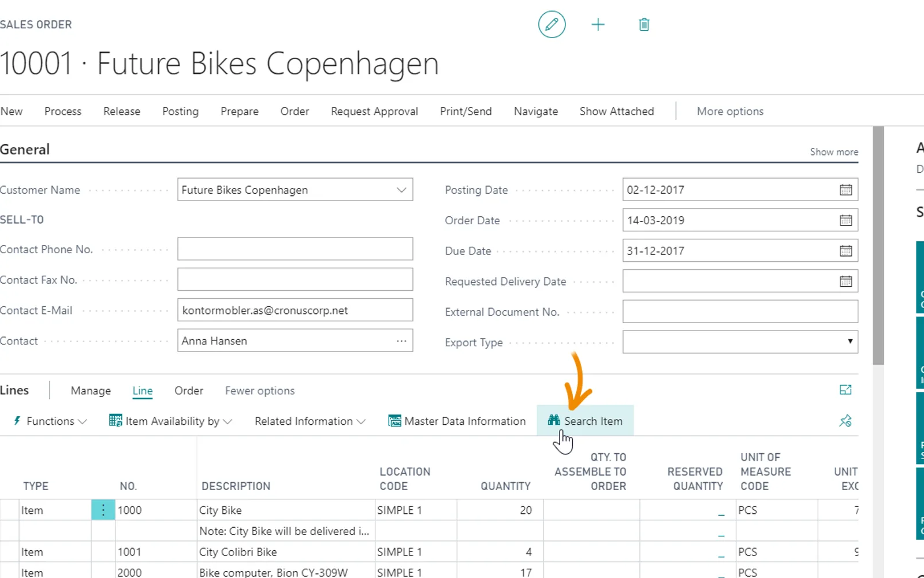Open the Navigate menu
The width and height of the screenshot is (924, 578).
pos(536,112)
